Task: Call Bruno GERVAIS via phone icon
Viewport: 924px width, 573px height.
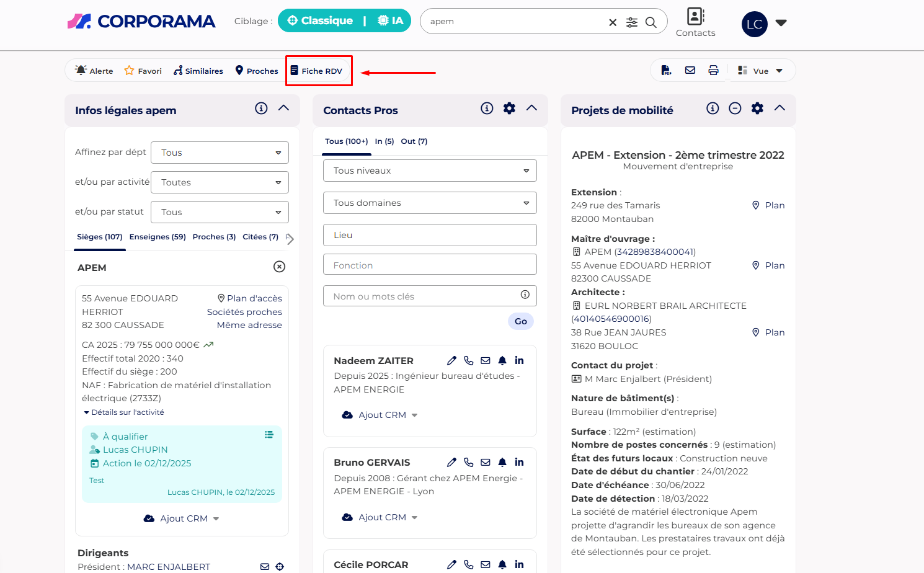Action: [469, 463]
